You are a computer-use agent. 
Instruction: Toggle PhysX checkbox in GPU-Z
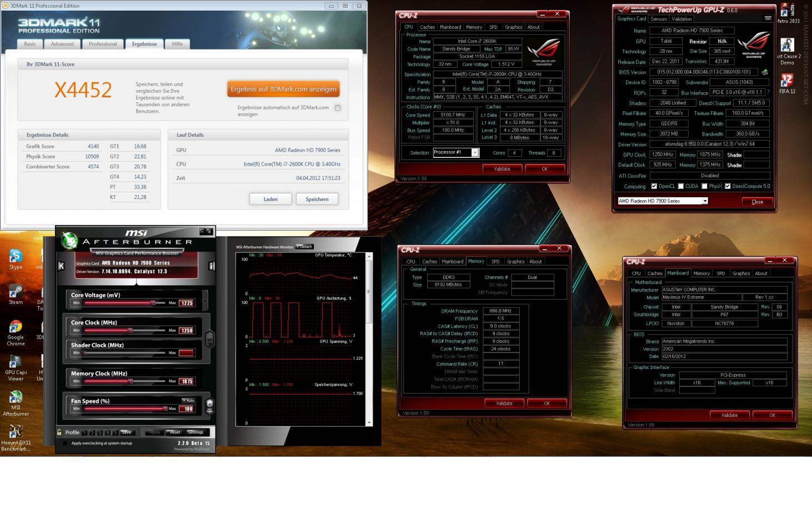pos(704,186)
